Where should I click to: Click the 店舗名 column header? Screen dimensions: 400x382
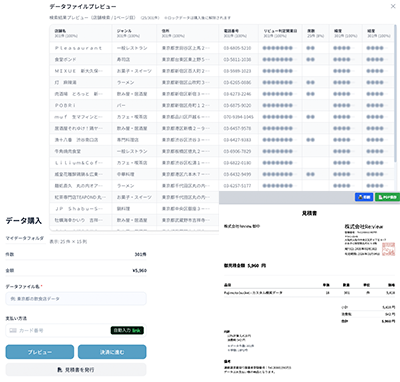pyautogui.click(x=81, y=33)
